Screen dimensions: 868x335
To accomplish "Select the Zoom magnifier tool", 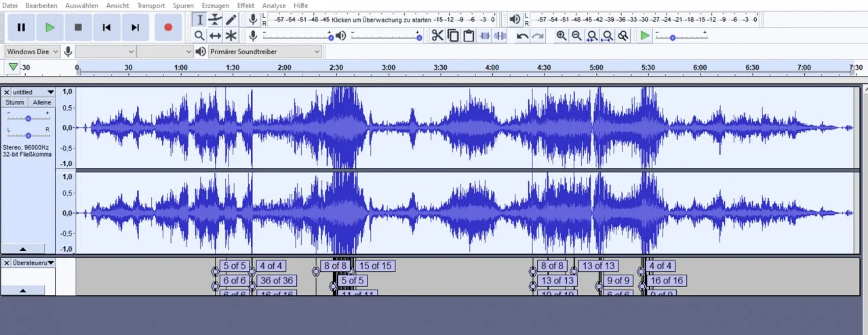I will 199,35.
